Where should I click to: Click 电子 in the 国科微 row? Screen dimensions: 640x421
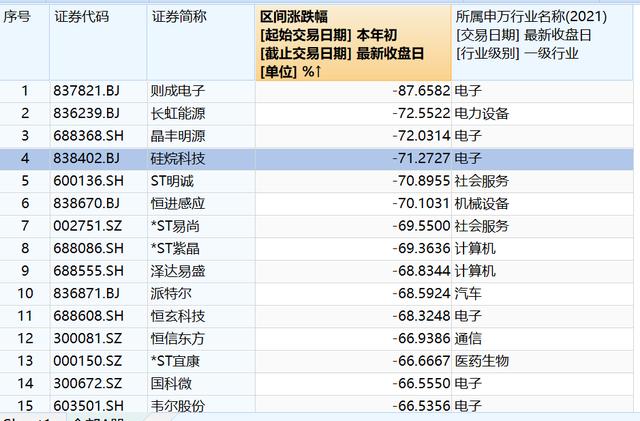click(x=468, y=383)
